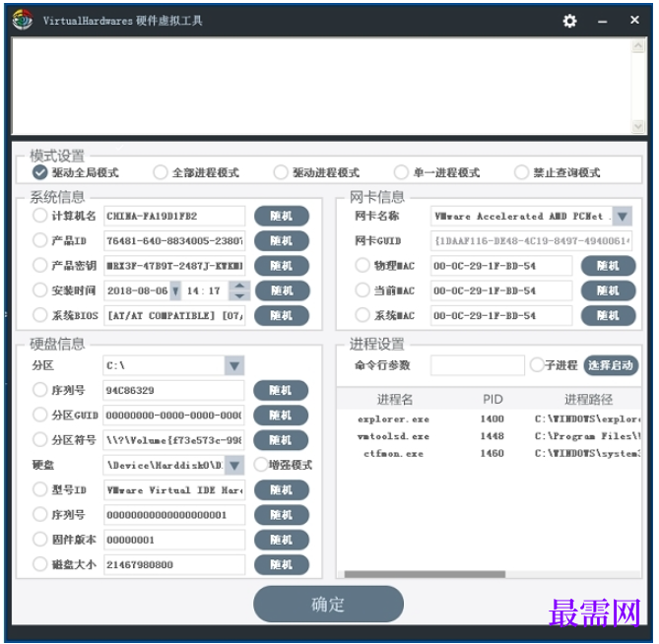Enable the 安装时间 radio button
This screenshot has height=644, width=659.
[40, 290]
